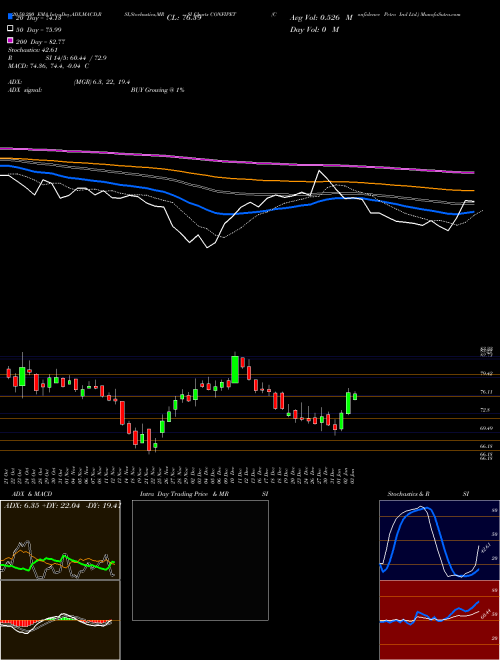Select the 200 Day average value text

pyautogui.click(x=40, y=42)
